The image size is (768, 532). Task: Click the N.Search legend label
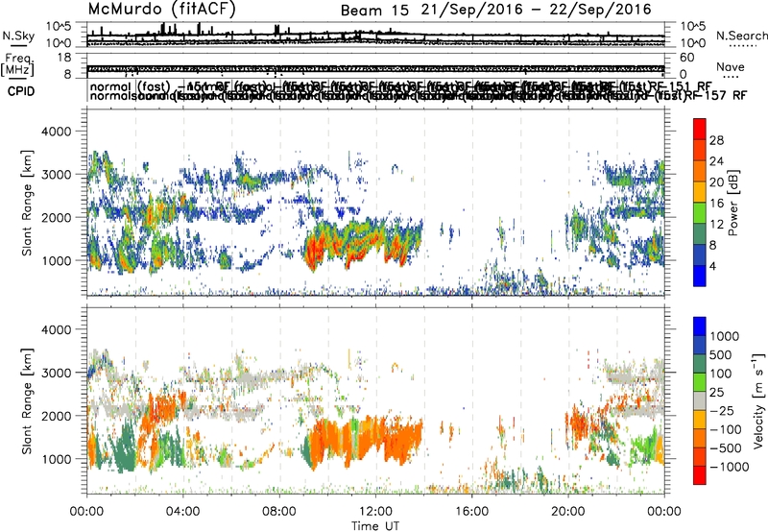(741, 36)
